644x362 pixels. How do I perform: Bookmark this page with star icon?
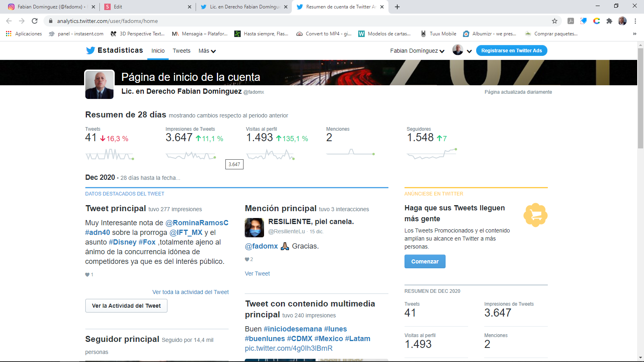555,21
